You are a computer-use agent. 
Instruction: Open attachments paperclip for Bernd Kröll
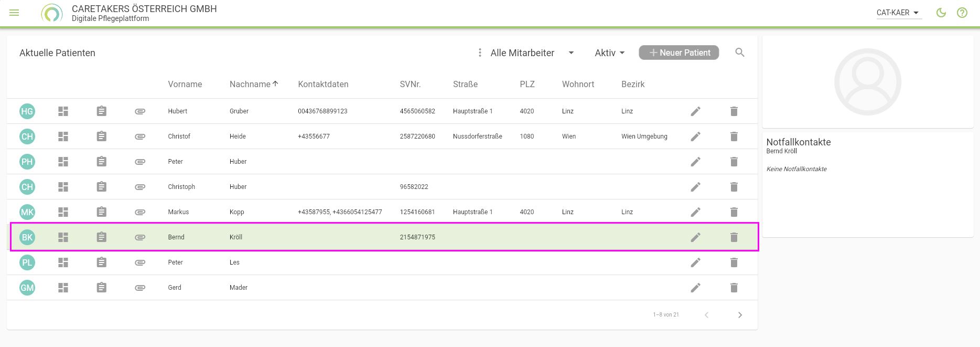coord(140,237)
